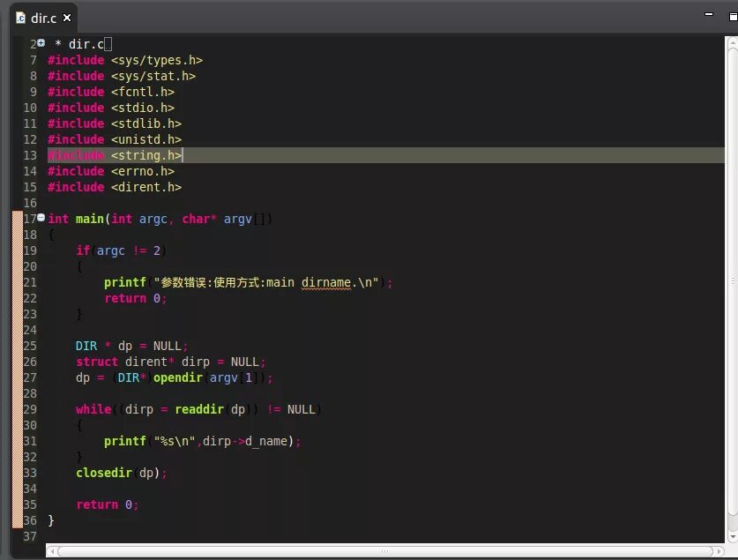Collapse the main function at line 17
Image resolution: width=738 pixels, height=560 pixels.
(x=41, y=218)
